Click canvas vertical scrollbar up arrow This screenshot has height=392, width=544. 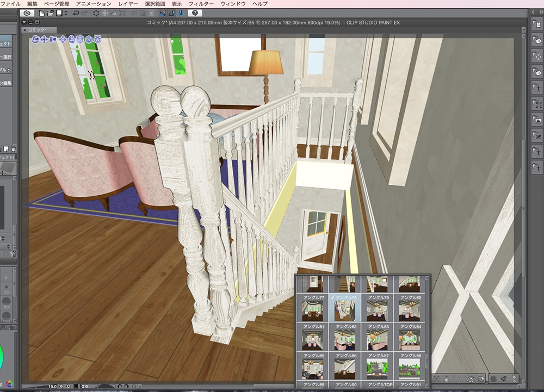pyautogui.click(x=523, y=37)
